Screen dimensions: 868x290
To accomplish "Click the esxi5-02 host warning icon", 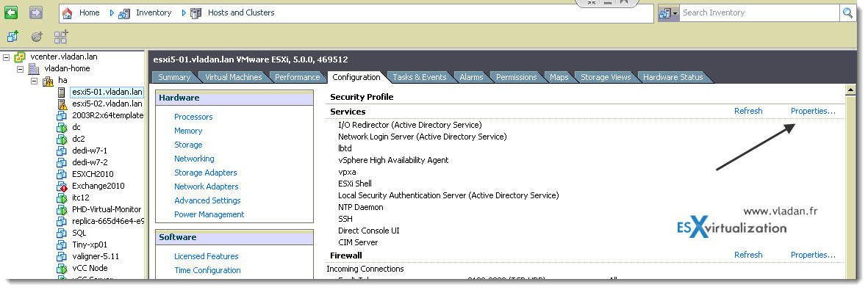I will [x=62, y=104].
